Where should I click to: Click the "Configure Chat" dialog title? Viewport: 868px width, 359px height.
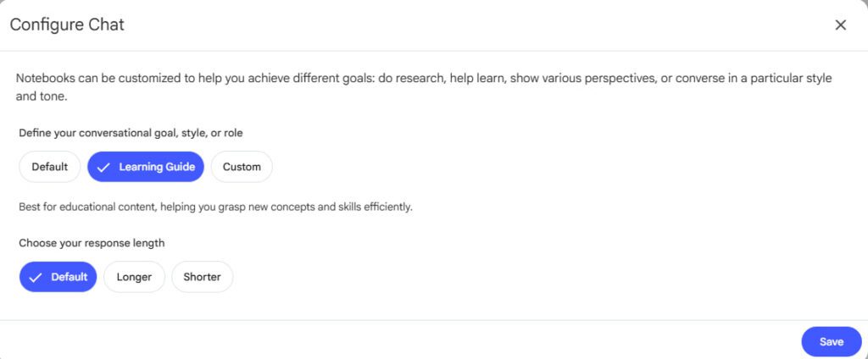tap(67, 25)
